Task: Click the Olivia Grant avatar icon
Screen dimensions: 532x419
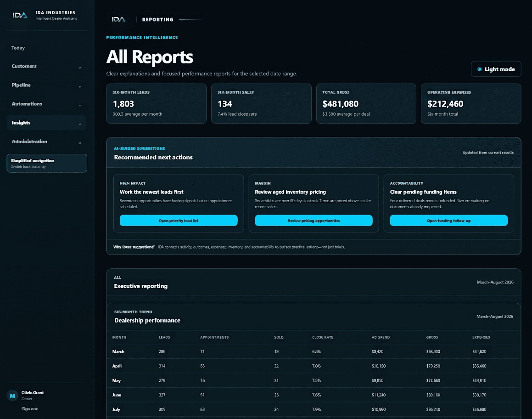Action: pyautogui.click(x=12, y=396)
